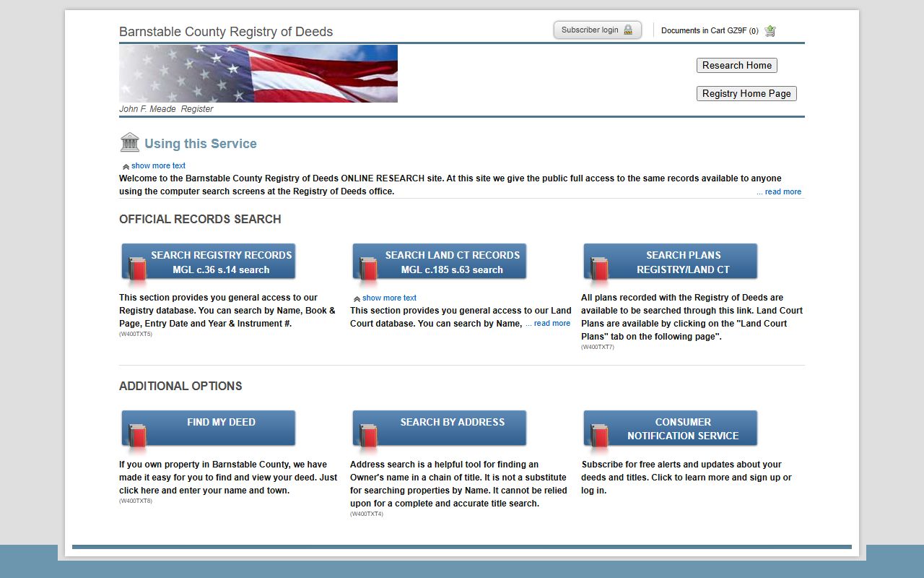Select Search Plans Registry/Land Ct button
The image size is (924, 578).
click(683, 262)
